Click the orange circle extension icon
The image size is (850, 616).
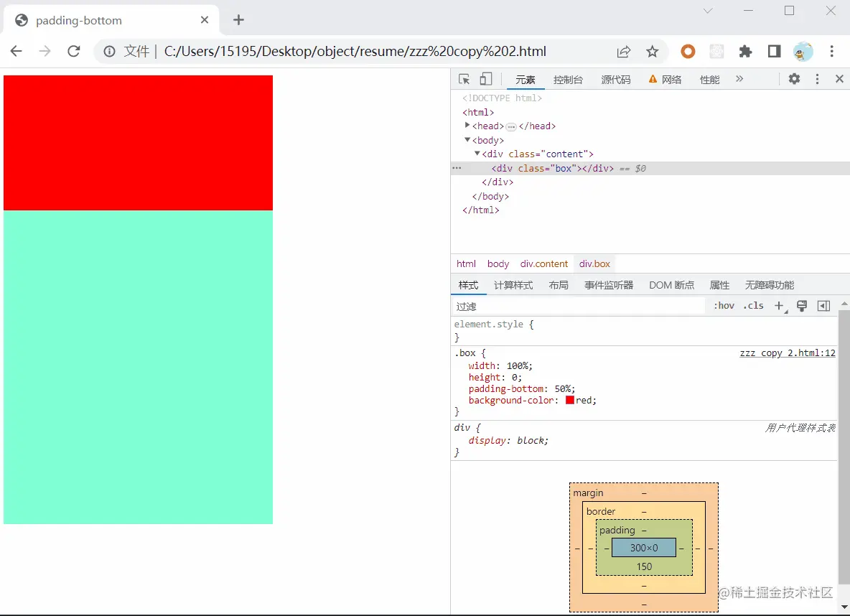pyautogui.click(x=688, y=52)
